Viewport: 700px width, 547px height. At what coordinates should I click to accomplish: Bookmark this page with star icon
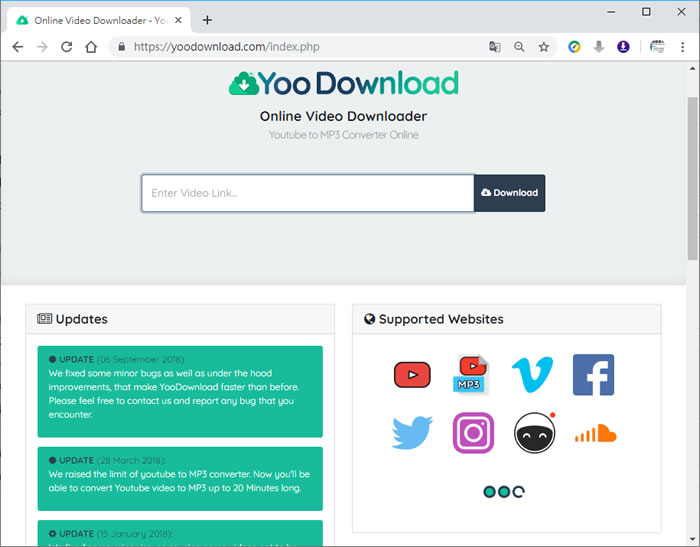(543, 47)
